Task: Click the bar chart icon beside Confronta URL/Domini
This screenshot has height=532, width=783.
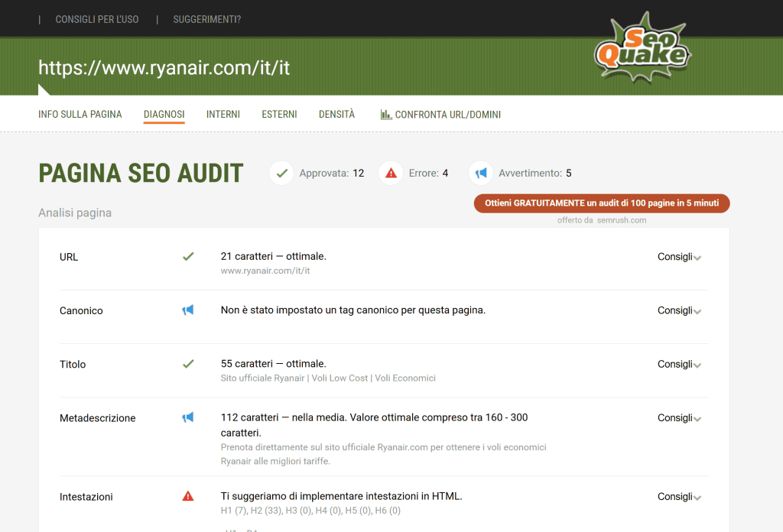Action: tap(386, 115)
